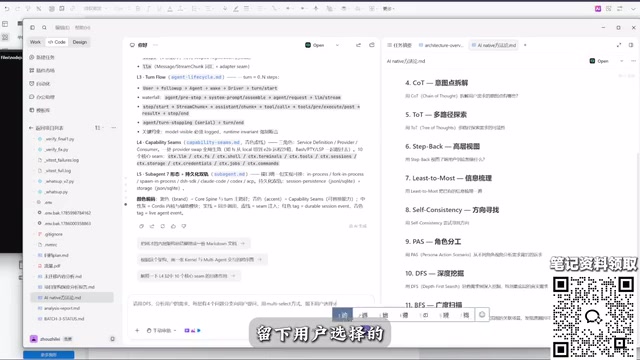The height and width of the screenshot is (360, 640).
Task: Collapse file list via back arrow
Action: point(31,128)
